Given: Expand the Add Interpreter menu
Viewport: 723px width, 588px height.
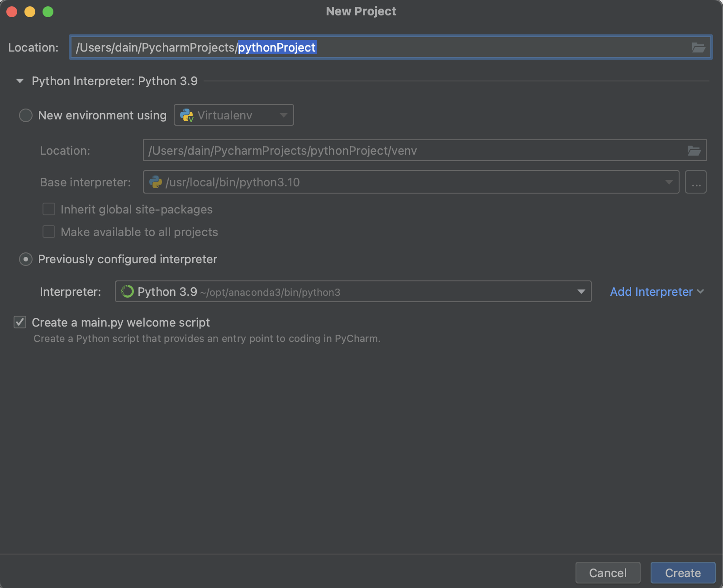Looking at the screenshot, I should (657, 292).
